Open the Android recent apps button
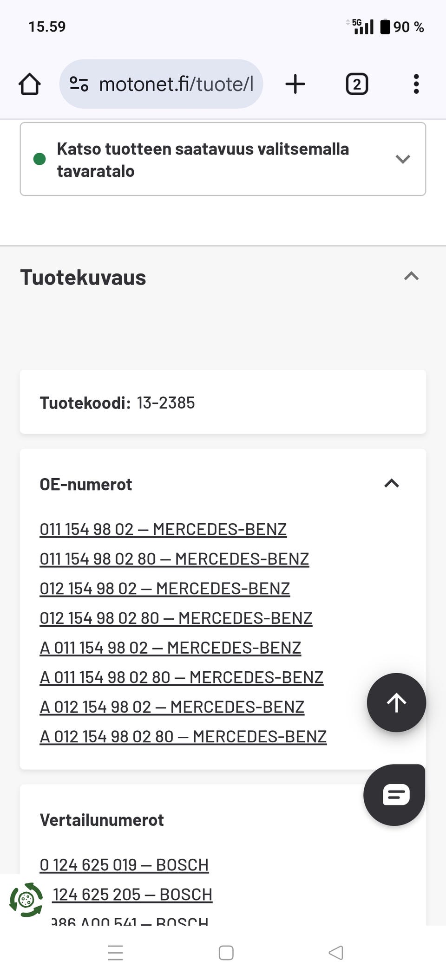This screenshot has width=446, height=980. [116, 953]
